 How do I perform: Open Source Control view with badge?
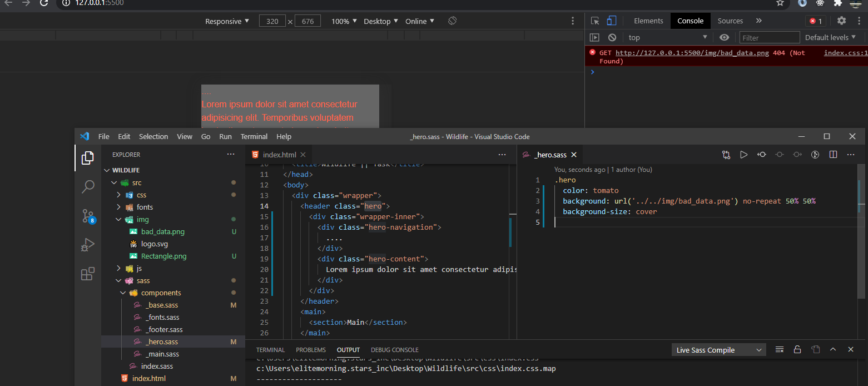click(x=88, y=216)
